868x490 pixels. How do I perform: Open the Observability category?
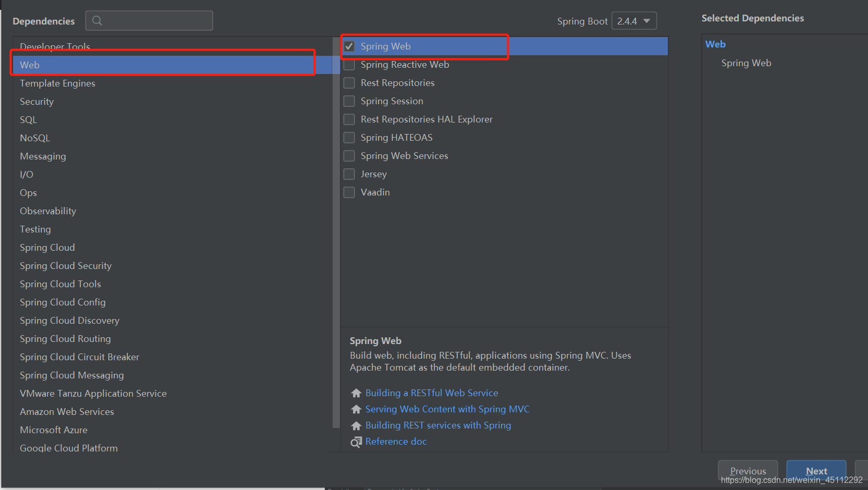click(x=173, y=211)
